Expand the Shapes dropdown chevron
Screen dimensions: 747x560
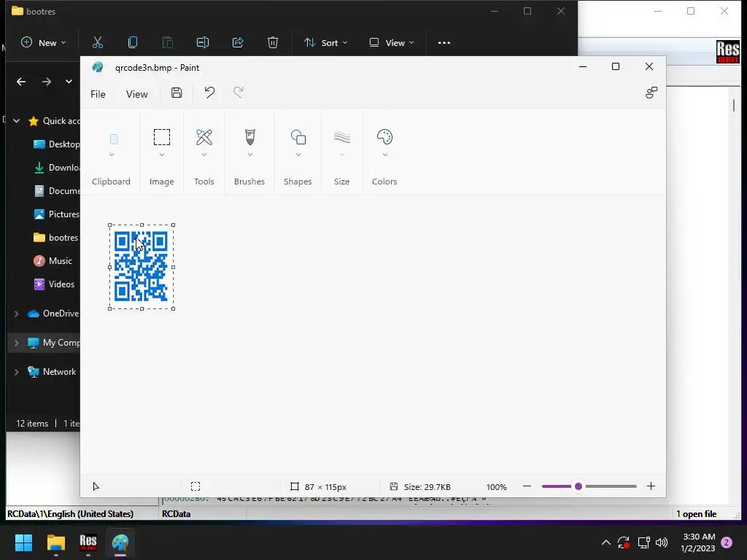tap(298, 155)
